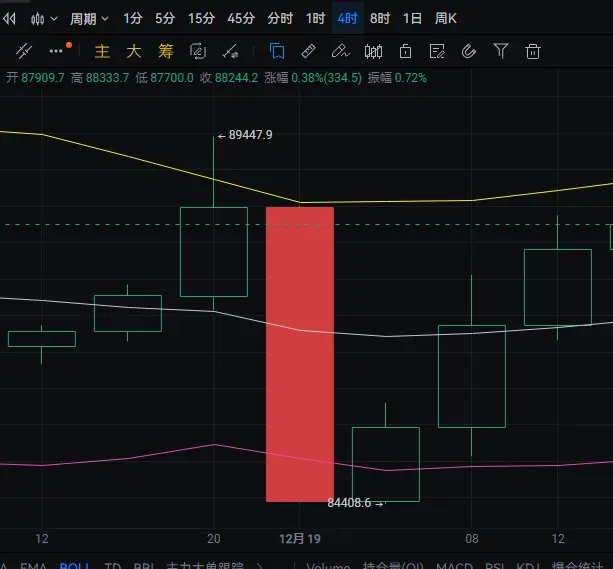Click the line-with-marker drawing icon
This screenshot has width=613, height=569.
[x=230, y=51]
